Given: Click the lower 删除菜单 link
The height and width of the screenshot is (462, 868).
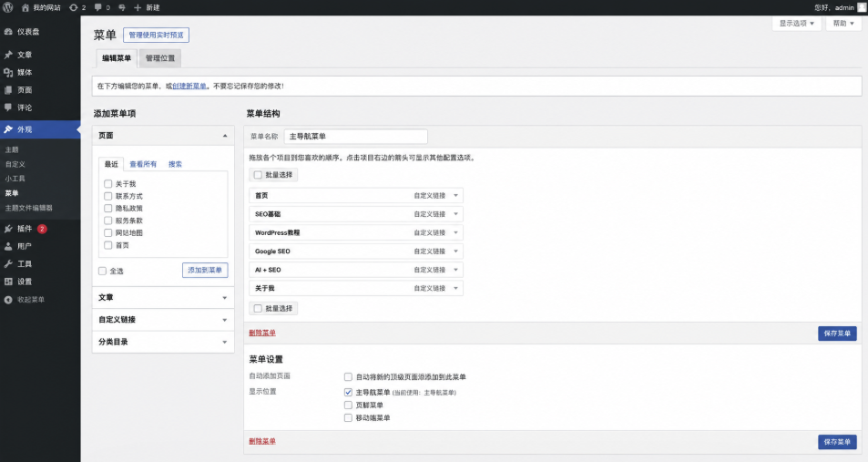Looking at the screenshot, I should (x=262, y=442).
